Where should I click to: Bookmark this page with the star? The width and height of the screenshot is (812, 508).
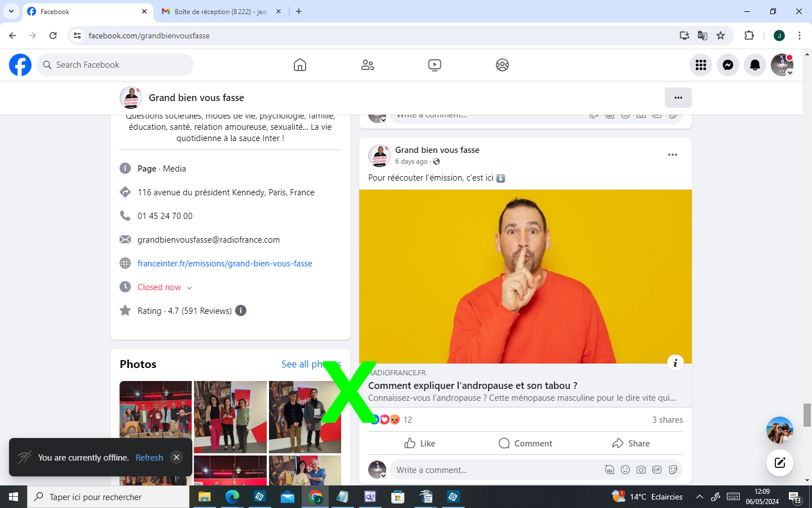coord(721,36)
